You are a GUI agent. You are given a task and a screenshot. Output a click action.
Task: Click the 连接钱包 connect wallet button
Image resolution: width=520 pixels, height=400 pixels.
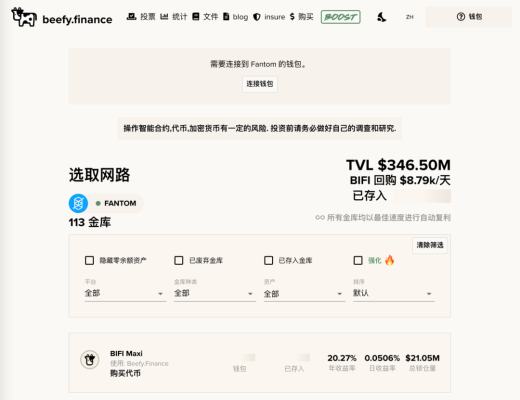[260, 84]
